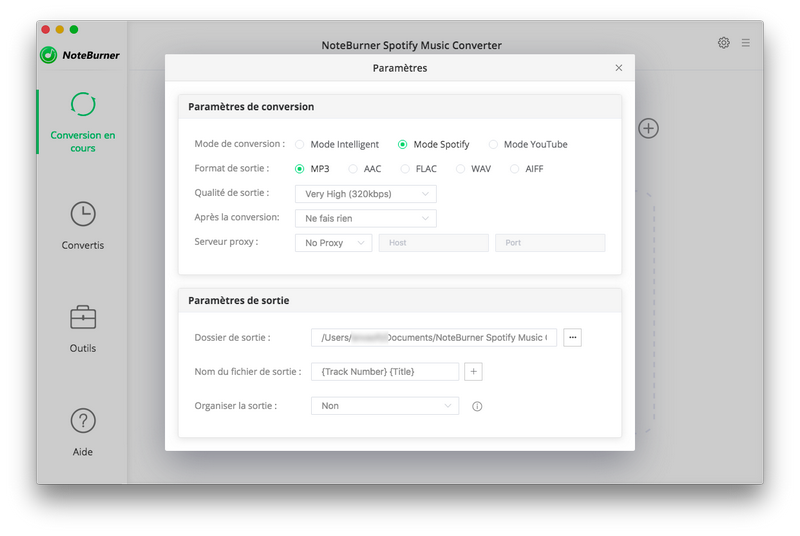800x536 pixels.
Task: Click the Paramètres de sortie heading
Action: click(x=239, y=300)
